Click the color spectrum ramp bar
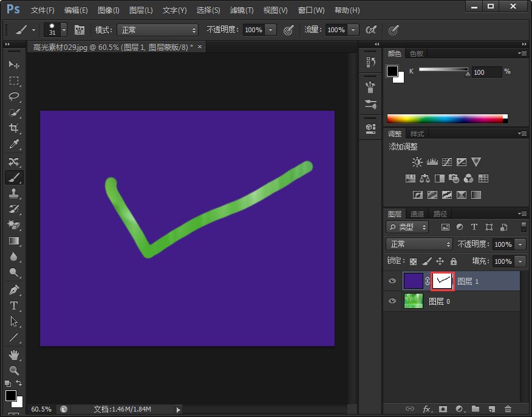Screen dimensions: 532x417 tap(445, 119)
